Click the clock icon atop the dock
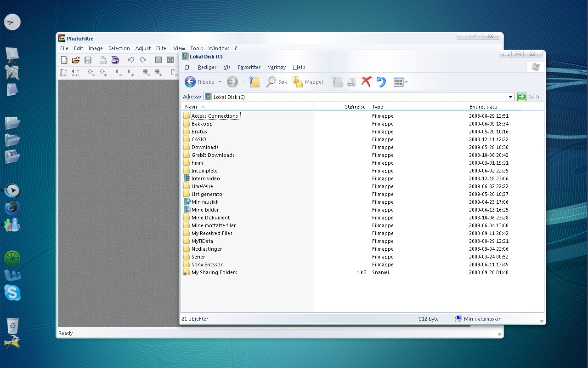Image resolution: width=588 pixels, height=368 pixels. (12, 22)
